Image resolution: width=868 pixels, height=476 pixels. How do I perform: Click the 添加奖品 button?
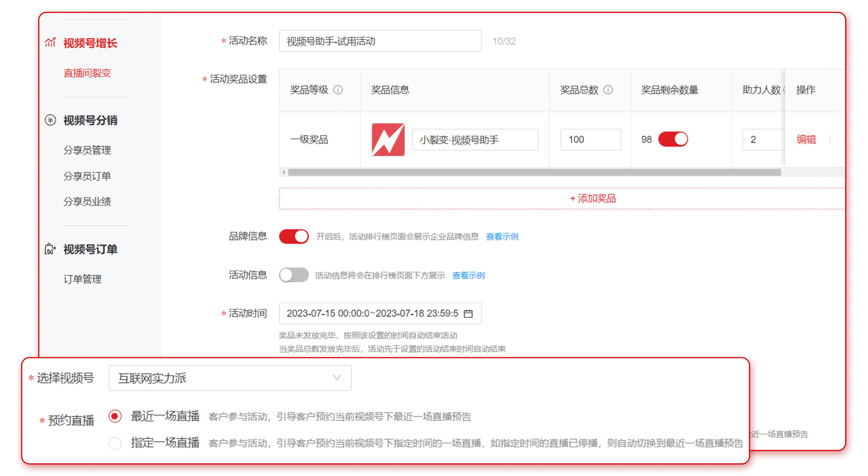click(593, 199)
